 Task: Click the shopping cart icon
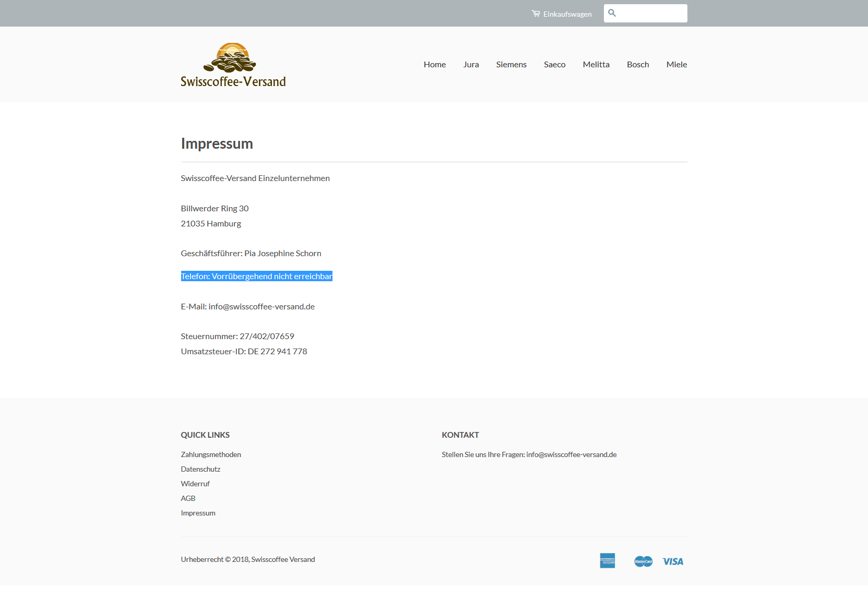[x=536, y=14]
